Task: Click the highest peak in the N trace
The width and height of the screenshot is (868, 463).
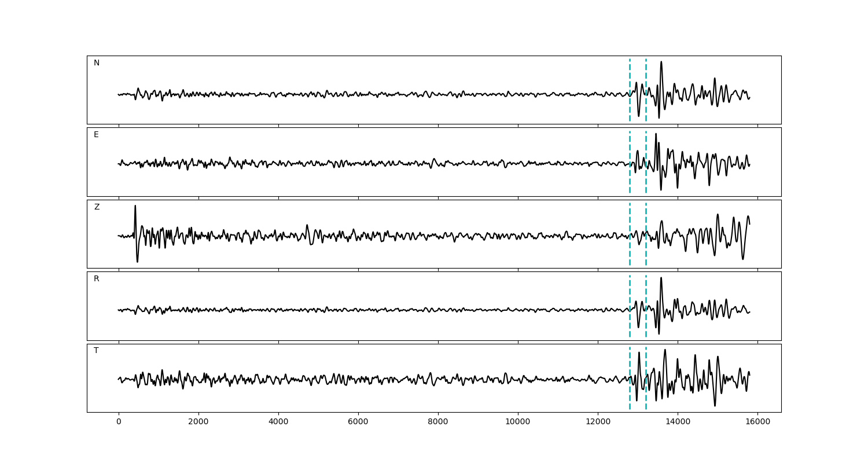Action: coord(661,63)
